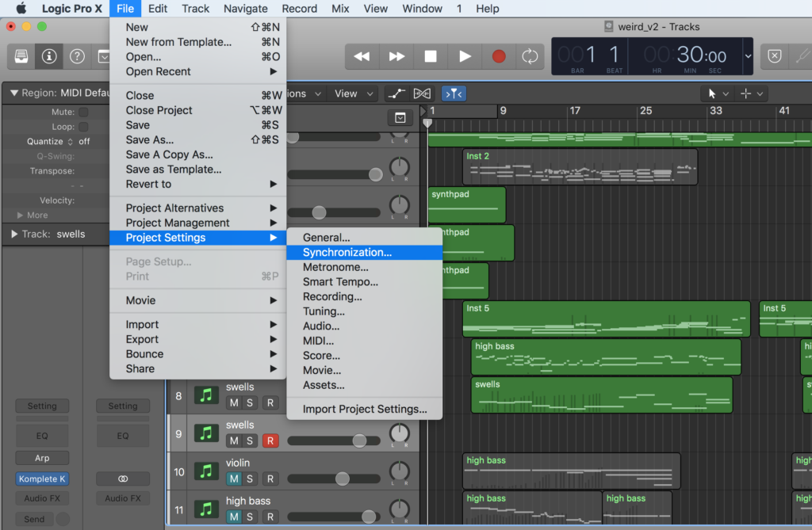Fast forward using the transport button
Image resolution: width=812 pixels, height=530 pixels.
click(x=396, y=56)
